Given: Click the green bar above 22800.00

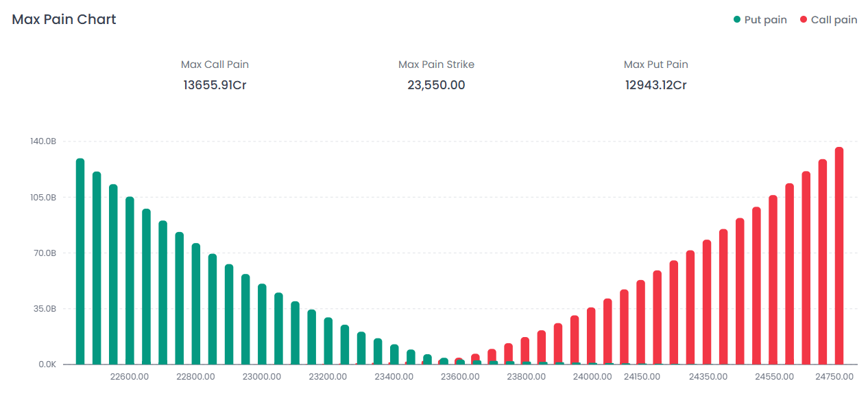Looking at the screenshot, I should 196,303.
